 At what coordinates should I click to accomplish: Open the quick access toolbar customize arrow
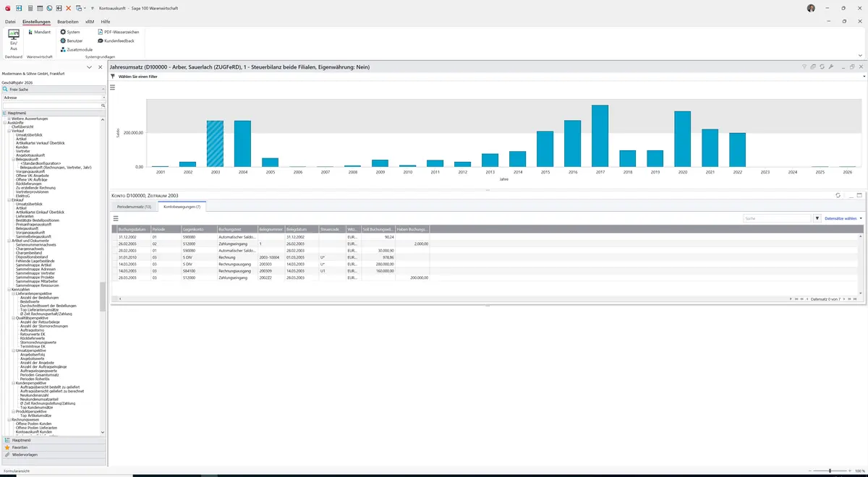click(x=93, y=8)
